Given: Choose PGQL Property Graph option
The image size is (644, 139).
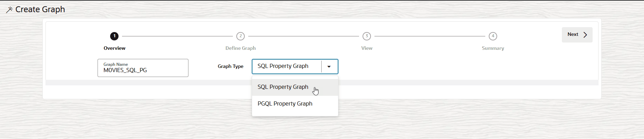Looking at the screenshot, I should [295, 104].
